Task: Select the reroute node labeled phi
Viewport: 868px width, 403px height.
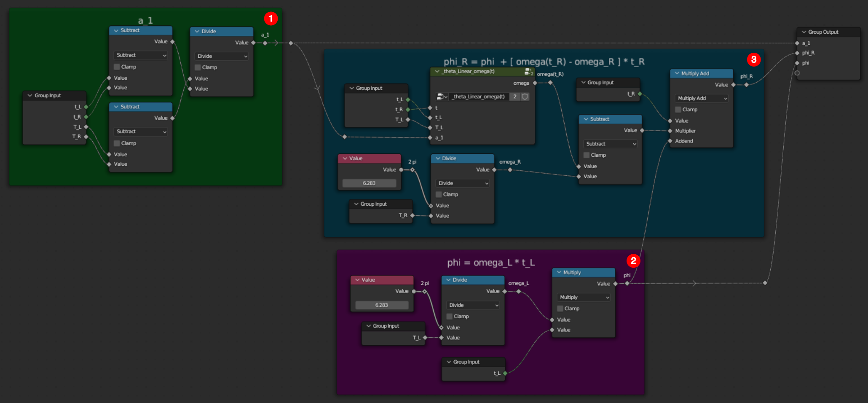Action: (627, 283)
